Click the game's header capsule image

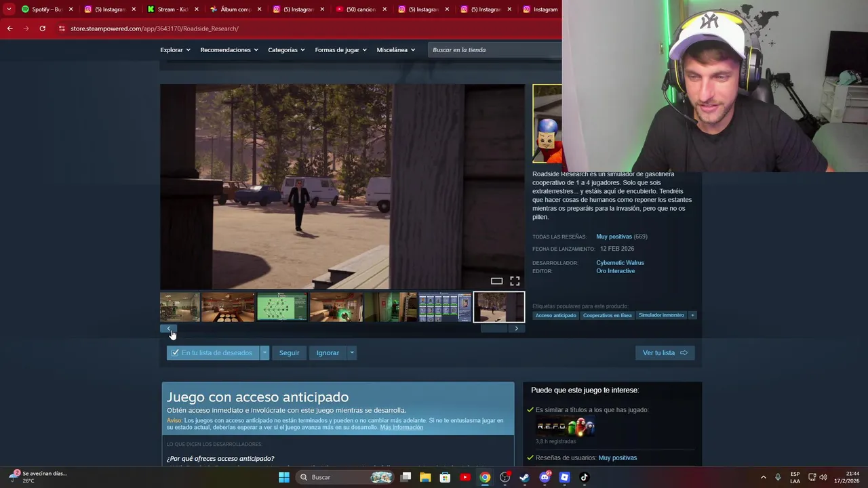[547, 123]
